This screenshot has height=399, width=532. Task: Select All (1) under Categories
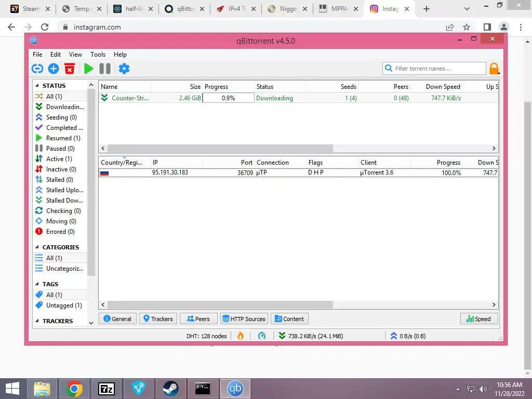tap(60, 258)
